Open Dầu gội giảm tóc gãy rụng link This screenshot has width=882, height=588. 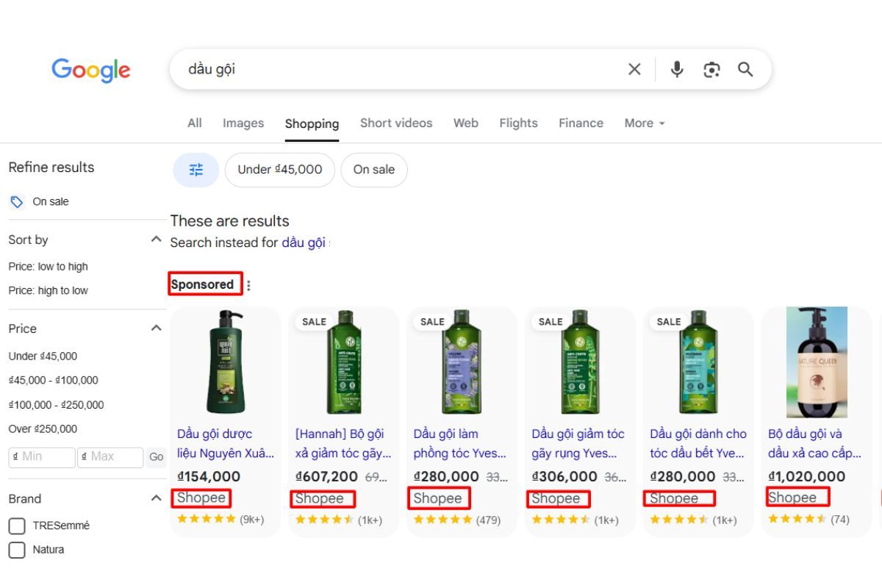578,443
